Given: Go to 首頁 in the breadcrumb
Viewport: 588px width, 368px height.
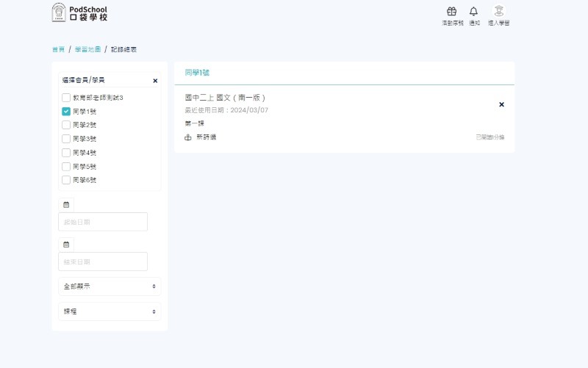Looking at the screenshot, I should (58, 49).
